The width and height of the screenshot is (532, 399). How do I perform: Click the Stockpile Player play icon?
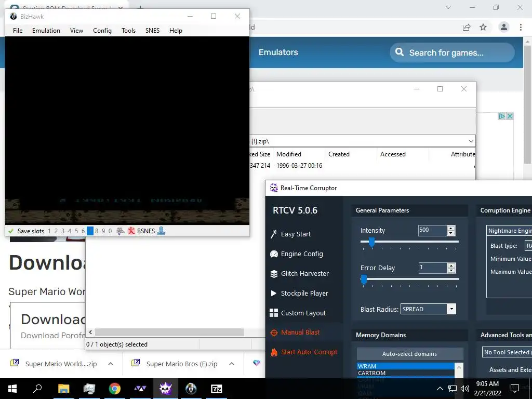coord(273,293)
